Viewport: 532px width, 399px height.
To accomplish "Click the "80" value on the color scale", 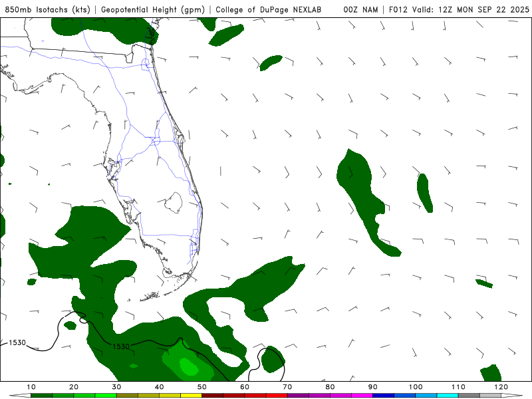I will pos(330,387).
